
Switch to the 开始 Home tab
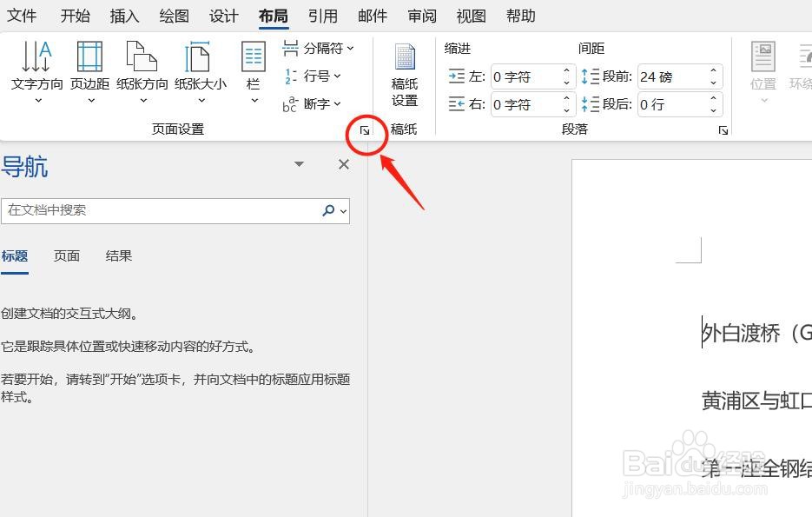(75, 16)
